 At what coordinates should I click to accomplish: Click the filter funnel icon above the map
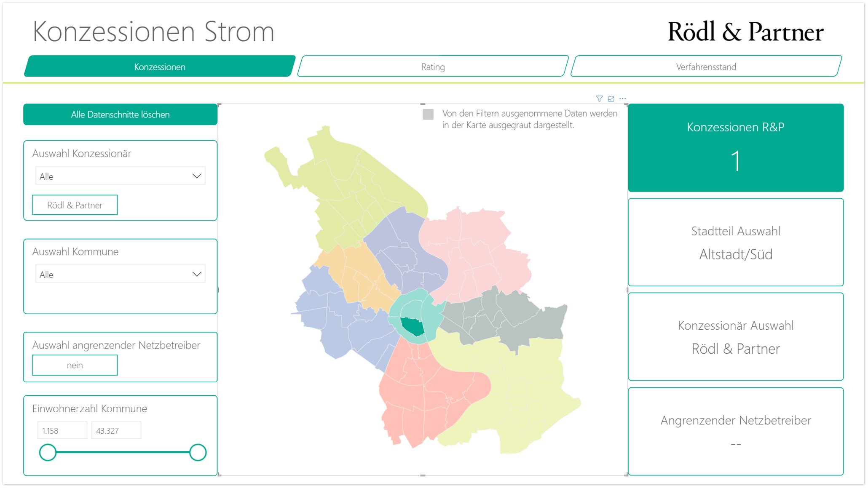(599, 99)
